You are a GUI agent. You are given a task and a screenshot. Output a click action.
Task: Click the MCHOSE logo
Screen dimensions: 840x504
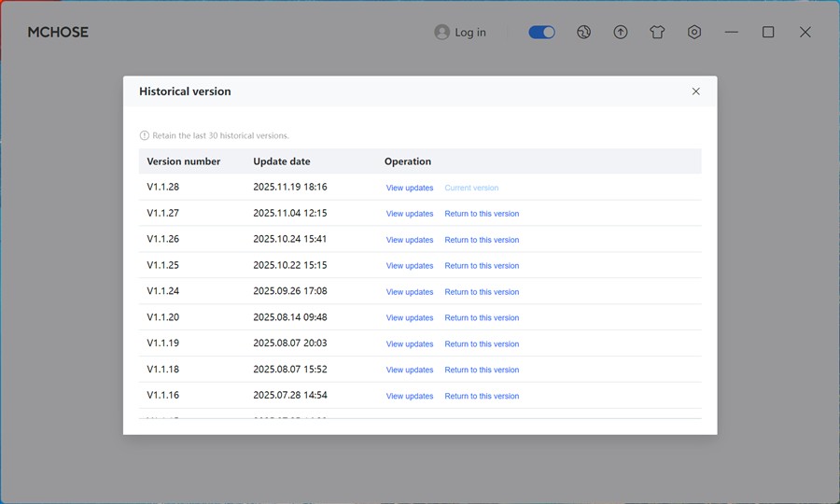(58, 32)
